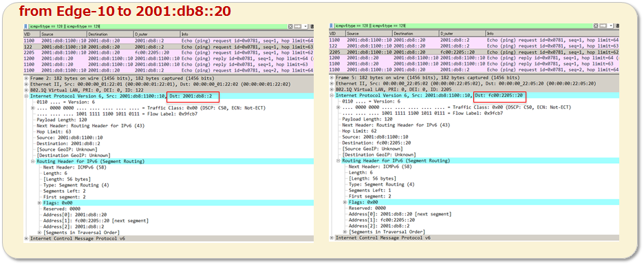Select reply row with hop limit=63, Frame 5 capture

(474, 65)
